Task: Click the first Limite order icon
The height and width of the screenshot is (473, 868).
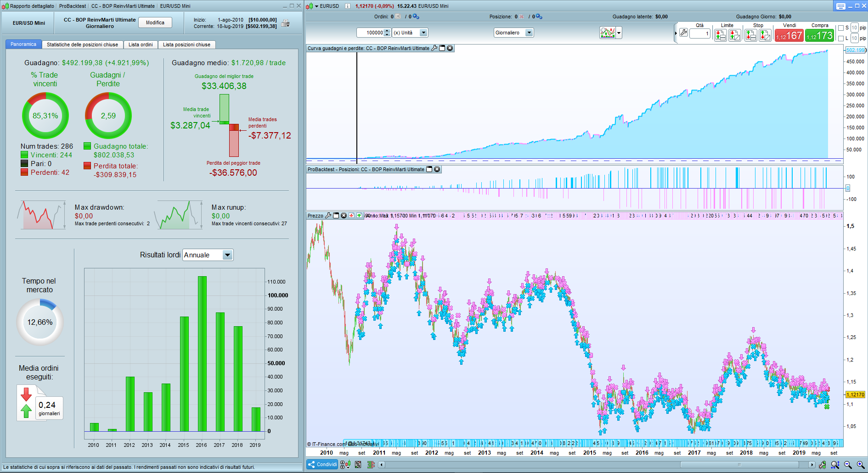Action: coord(720,35)
